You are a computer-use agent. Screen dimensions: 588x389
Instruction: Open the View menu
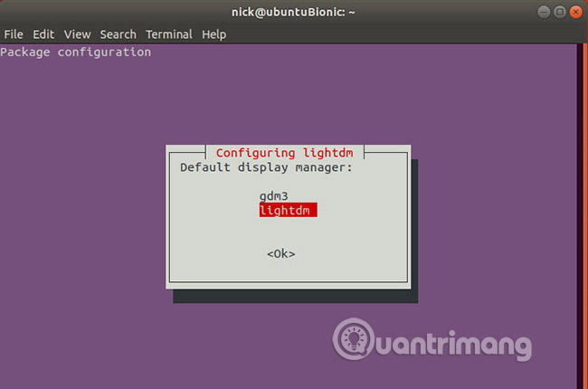tap(77, 34)
